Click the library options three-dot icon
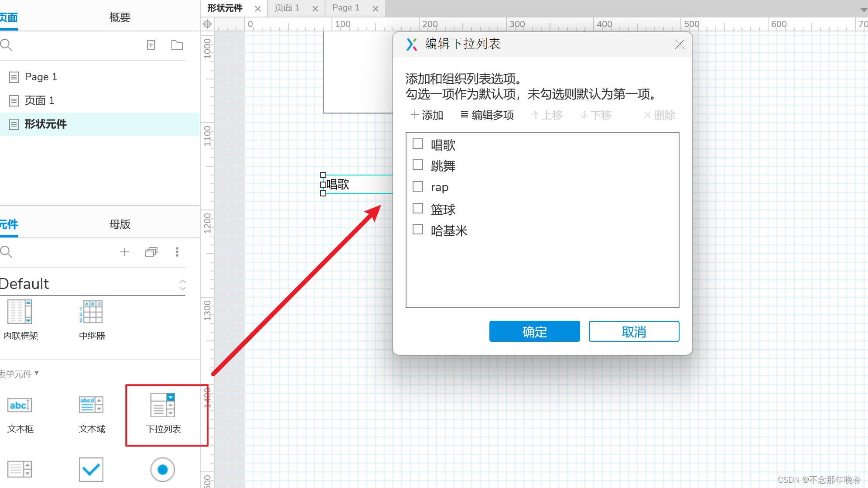Viewport: 868px width, 488px height. tap(177, 252)
